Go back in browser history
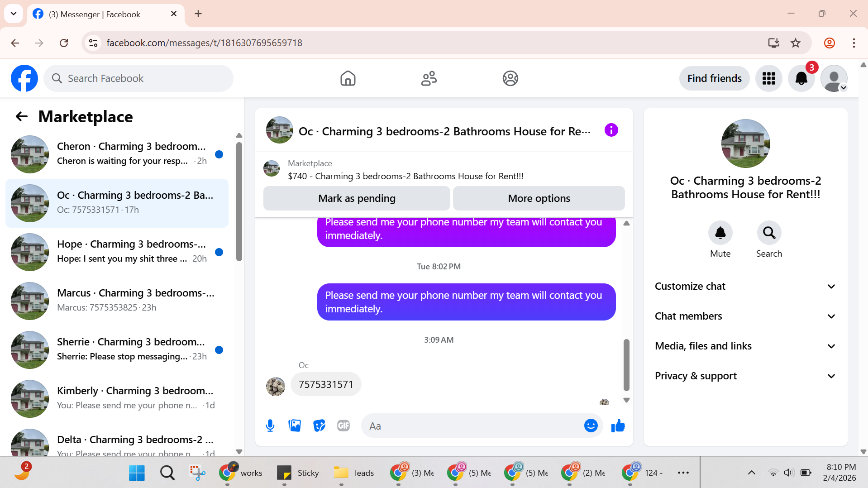Image resolution: width=868 pixels, height=488 pixels. (15, 43)
